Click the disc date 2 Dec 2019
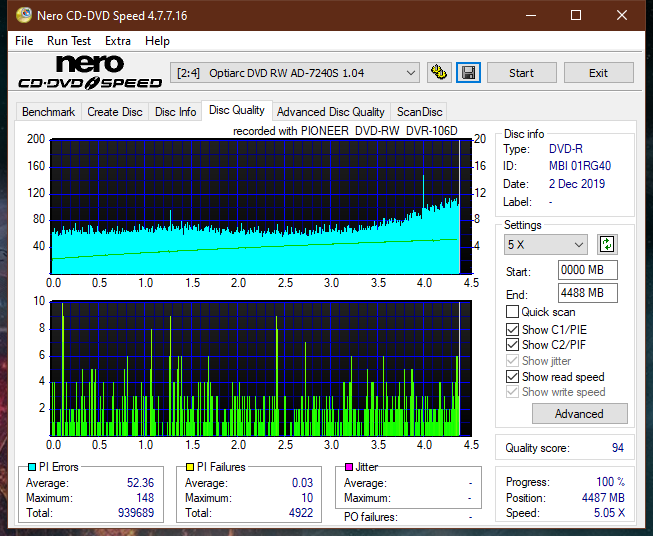653x536 pixels. tap(577, 184)
